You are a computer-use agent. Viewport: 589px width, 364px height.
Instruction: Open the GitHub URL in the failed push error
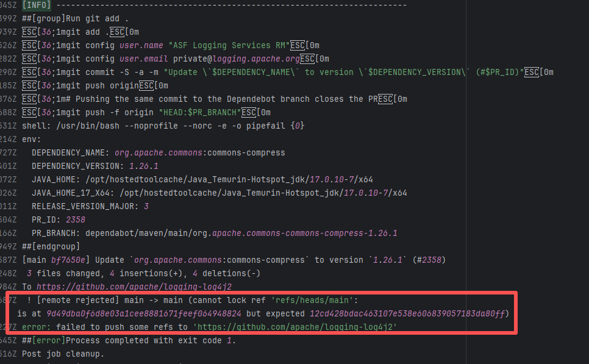(295, 327)
